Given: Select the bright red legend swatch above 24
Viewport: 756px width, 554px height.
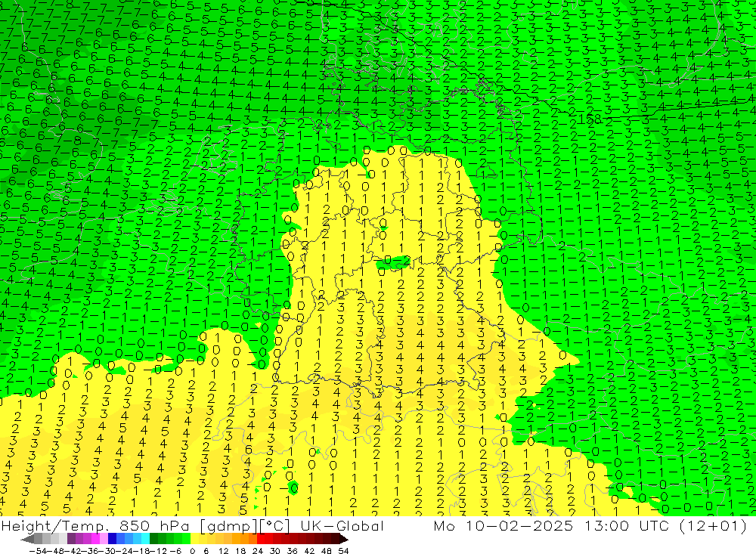Looking at the screenshot, I should [261, 539].
